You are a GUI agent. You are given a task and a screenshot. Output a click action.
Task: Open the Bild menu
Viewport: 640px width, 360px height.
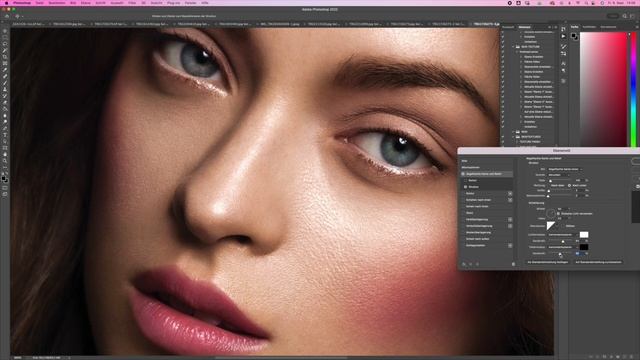click(73, 3)
